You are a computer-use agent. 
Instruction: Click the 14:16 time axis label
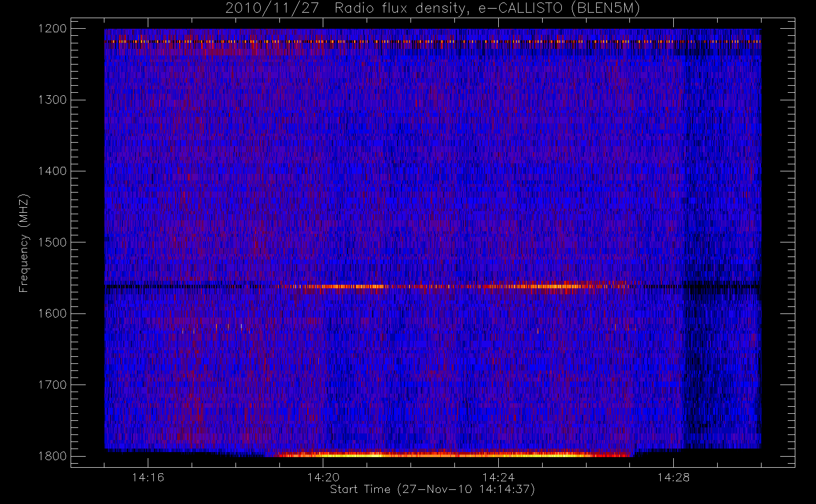click(x=148, y=477)
